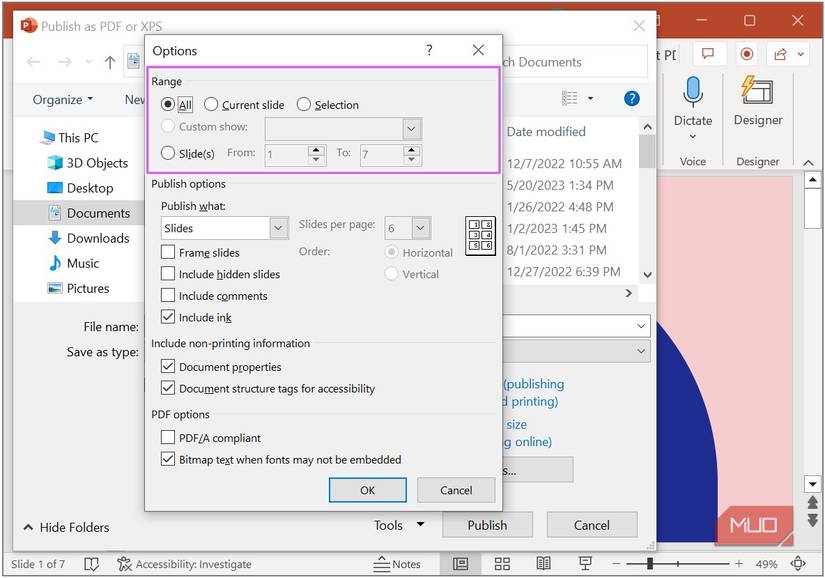Run the Accessibility: Investigate checker
The height and width of the screenshot is (578, 825).
tap(185, 564)
